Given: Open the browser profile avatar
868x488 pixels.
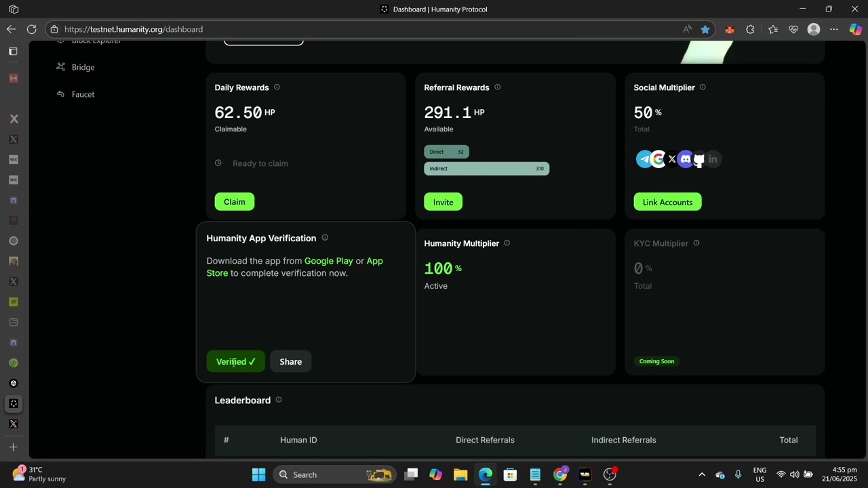Looking at the screenshot, I should (x=814, y=29).
